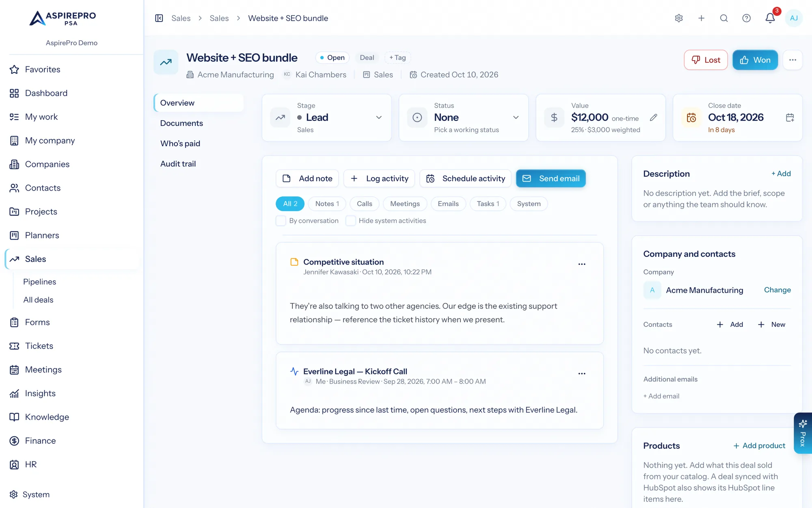Click + Tag chip near title
The width and height of the screenshot is (812, 508).
click(397, 58)
